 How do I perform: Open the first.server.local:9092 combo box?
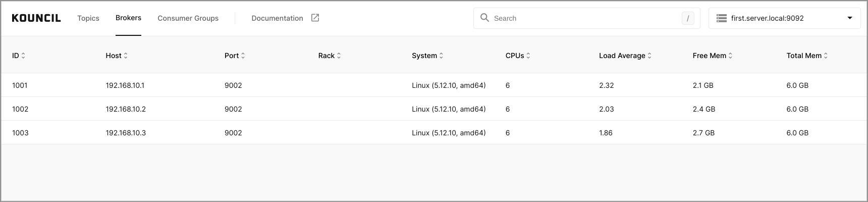click(784, 18)
